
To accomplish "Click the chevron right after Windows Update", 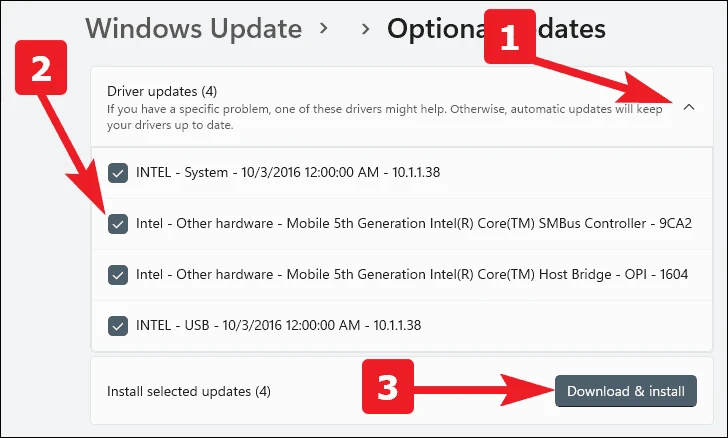I will [324, 29].
